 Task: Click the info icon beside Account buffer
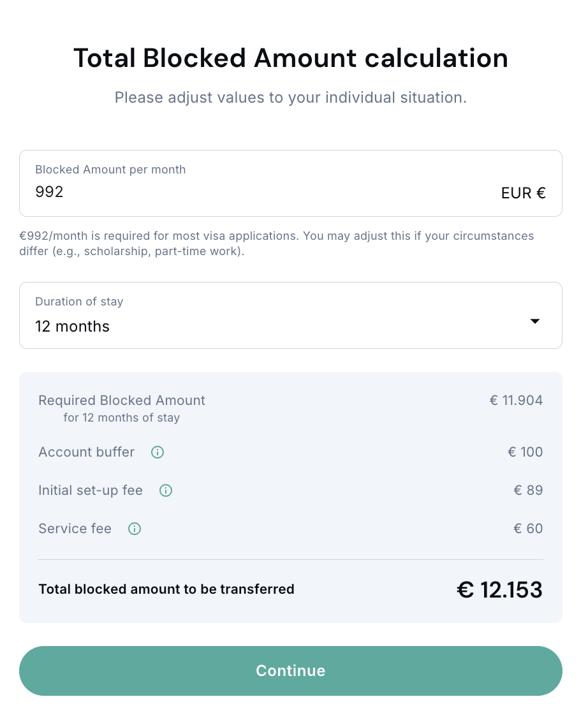point(158,452)
